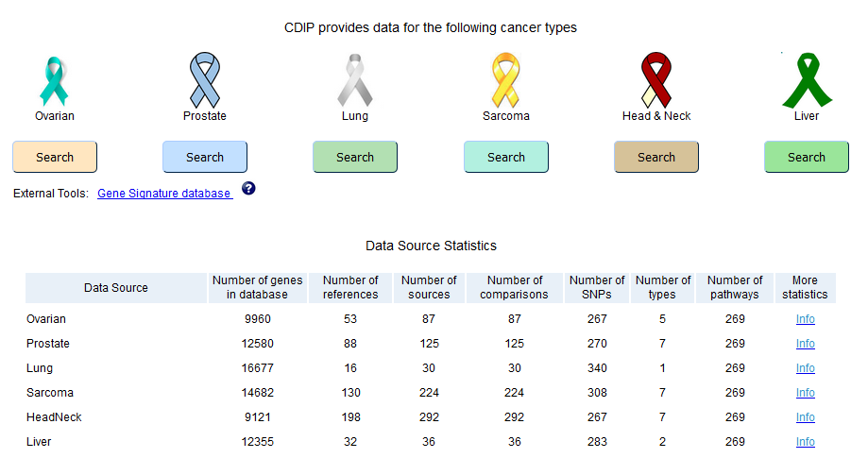This screenshot has height=475, width=868.
Task: Search the Ovarian cancer data
Action: pyautogui.click(x=55, y=157)
